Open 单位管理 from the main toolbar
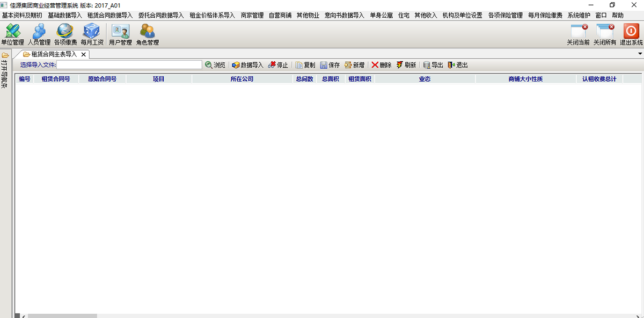The height and width of the screenshot is (318, 644). 12,34
